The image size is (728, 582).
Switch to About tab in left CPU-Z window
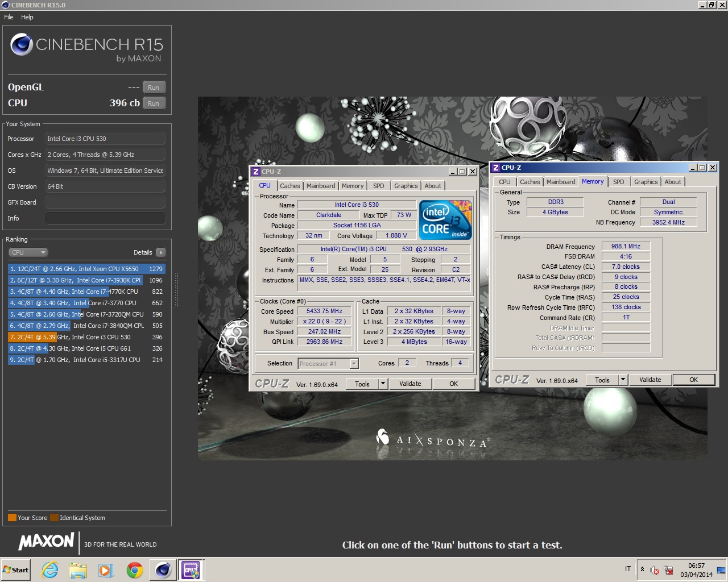[433, 186]
